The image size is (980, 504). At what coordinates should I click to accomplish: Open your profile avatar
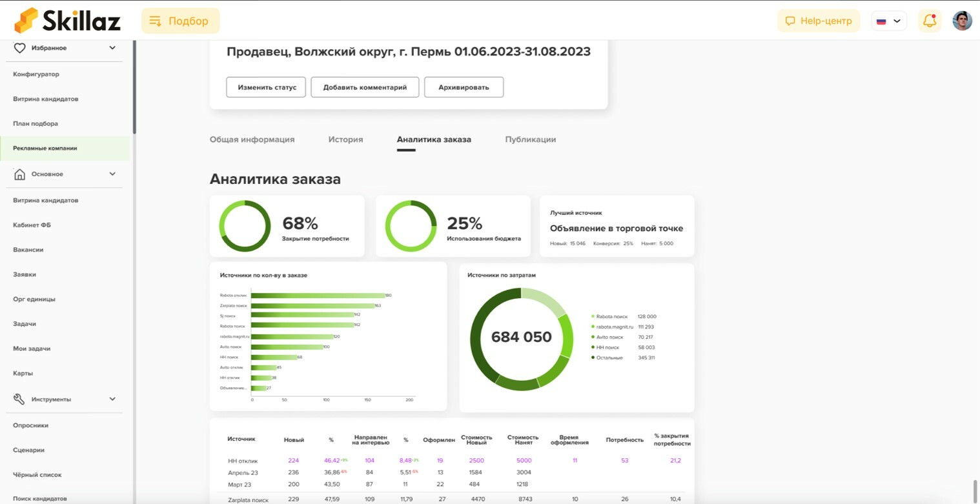click(963, 20)
